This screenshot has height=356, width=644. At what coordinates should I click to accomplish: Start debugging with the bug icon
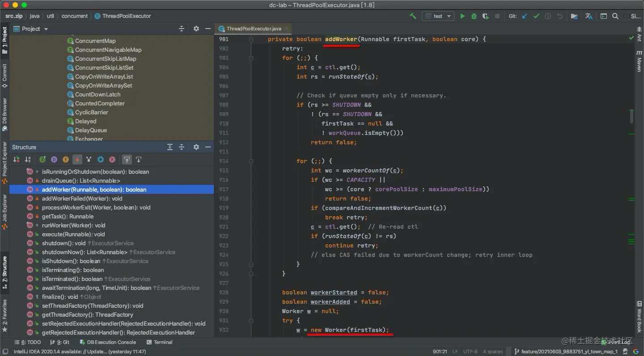[x=474, y=16]
